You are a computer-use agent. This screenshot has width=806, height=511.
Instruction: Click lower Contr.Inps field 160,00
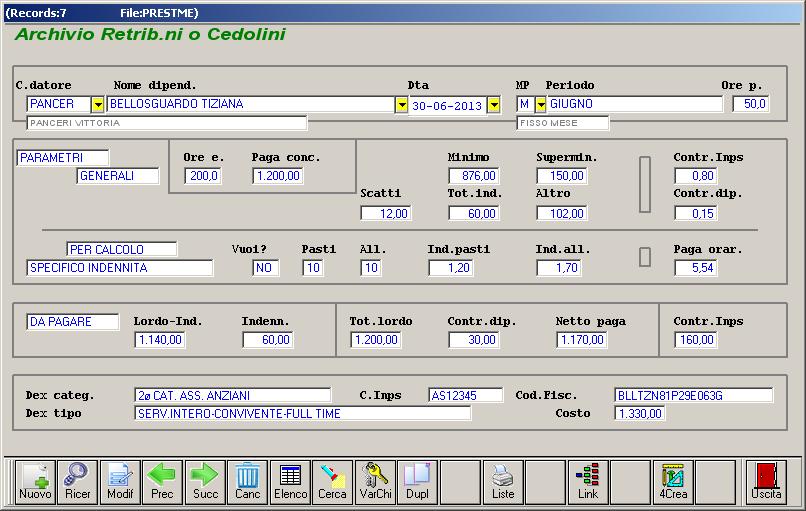(695, 340)
